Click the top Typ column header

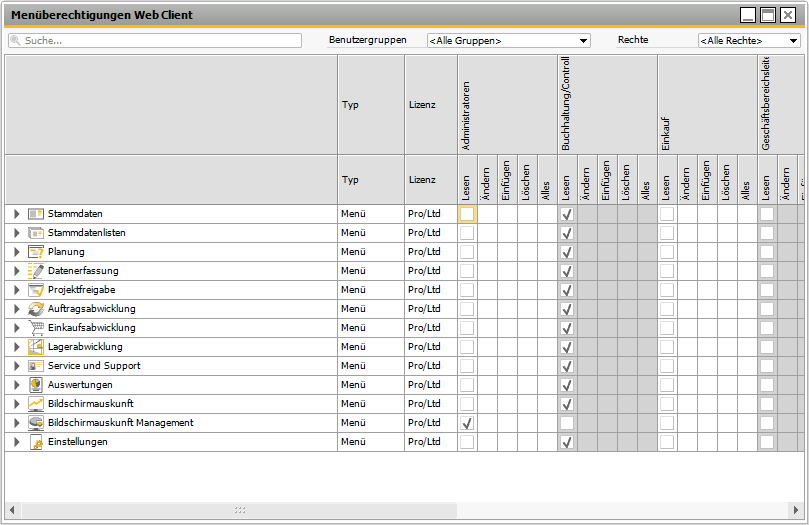click(x=371, y=105)
